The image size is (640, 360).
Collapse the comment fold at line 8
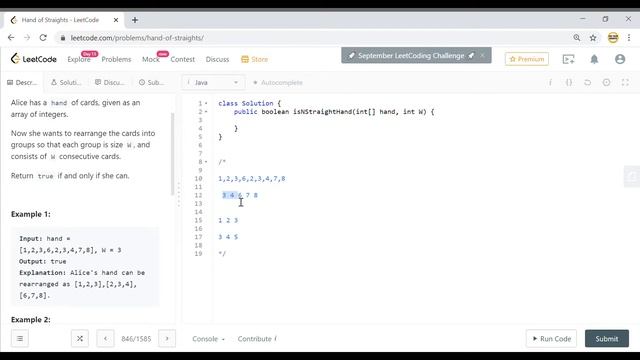(x=206, y=162)
